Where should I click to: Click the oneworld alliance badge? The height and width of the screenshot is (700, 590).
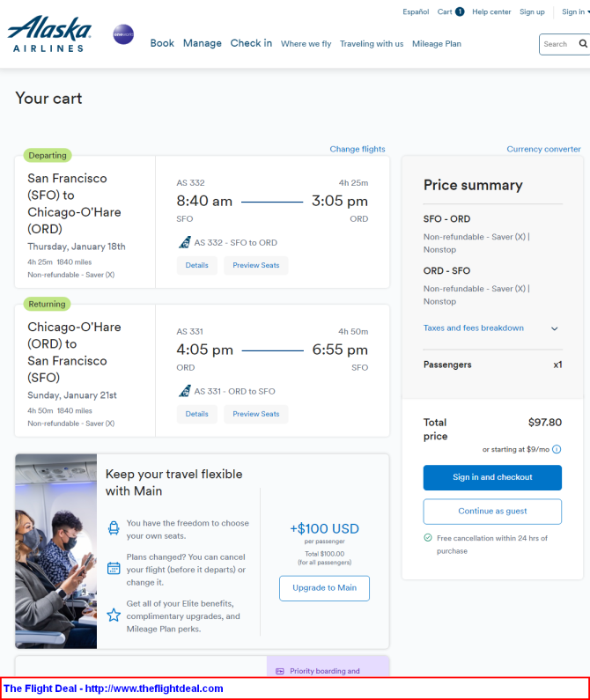123,34
